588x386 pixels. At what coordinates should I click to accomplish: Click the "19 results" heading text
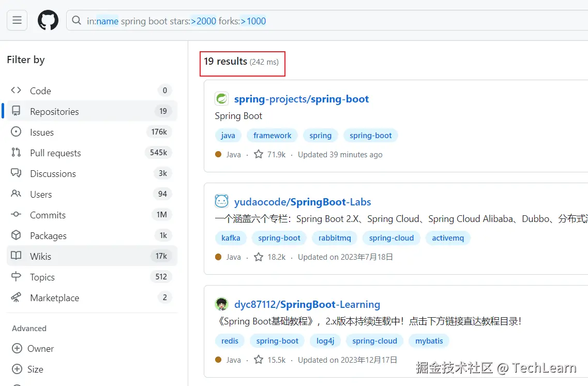[x=225, y=61]
